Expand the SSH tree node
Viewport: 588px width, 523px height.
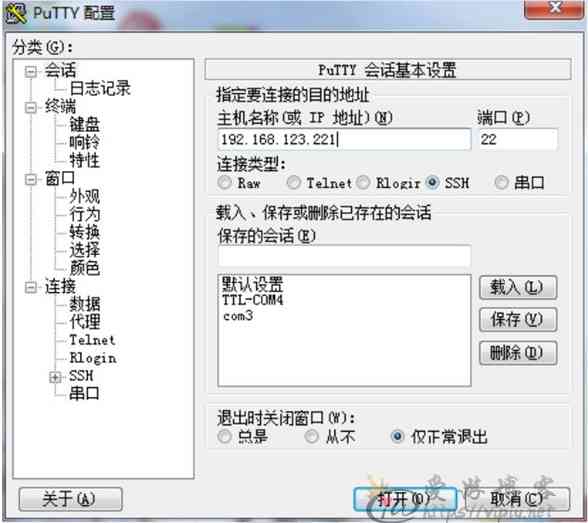pyautogui.click(x=55, y=377)
